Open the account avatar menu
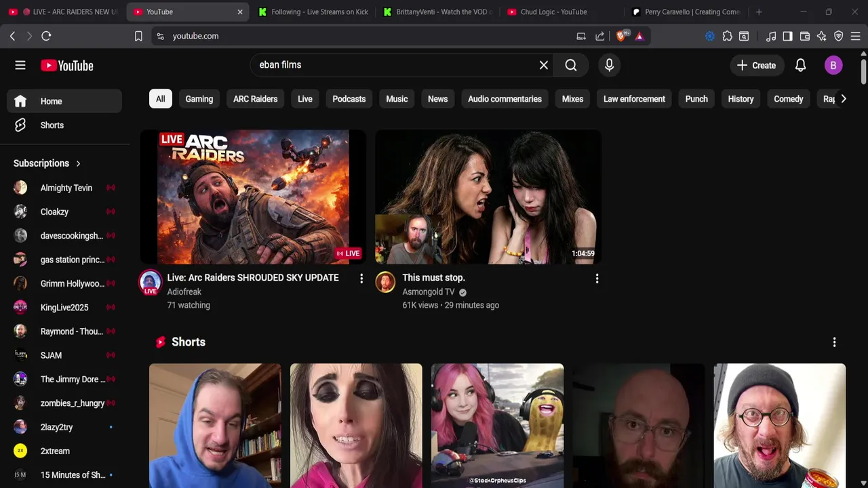Screen dimensions: 868x488 tap(833, 65)
